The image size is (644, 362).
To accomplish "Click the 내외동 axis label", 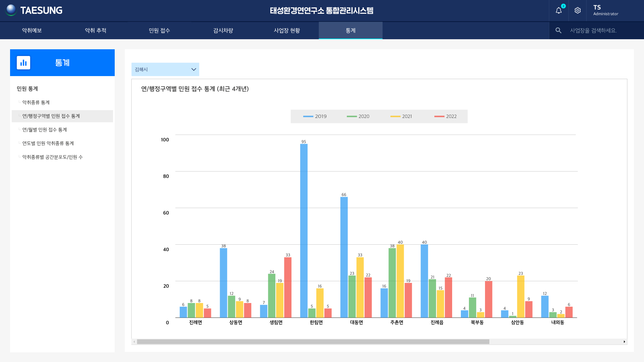I will pos(558,322).
